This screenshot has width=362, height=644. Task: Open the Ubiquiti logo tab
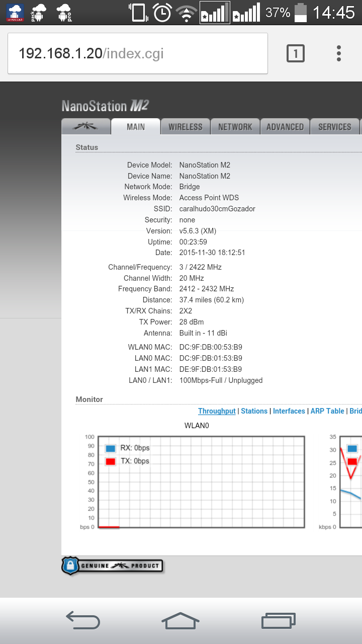86,127
